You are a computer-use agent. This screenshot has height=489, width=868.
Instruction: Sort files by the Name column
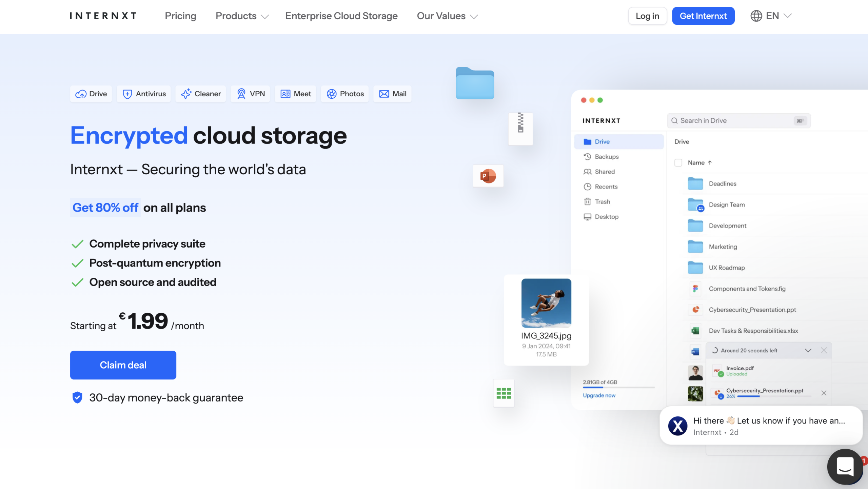point(700,163)
